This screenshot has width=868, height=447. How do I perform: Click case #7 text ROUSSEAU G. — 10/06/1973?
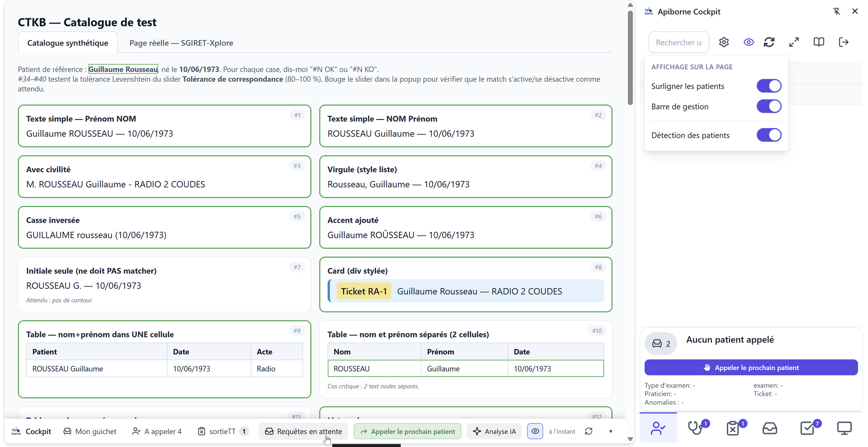pos(83,286)
